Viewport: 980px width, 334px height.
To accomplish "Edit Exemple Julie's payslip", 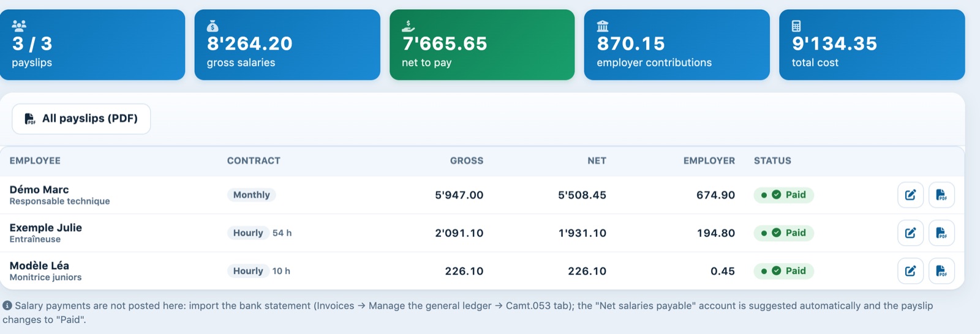I will click(x=910, y=233).
